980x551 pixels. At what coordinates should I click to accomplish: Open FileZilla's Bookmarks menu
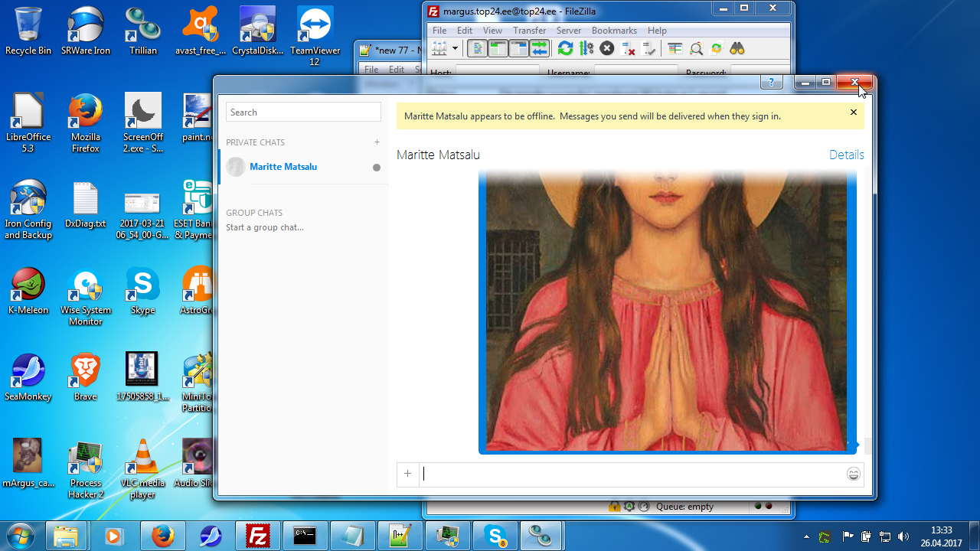614,31
